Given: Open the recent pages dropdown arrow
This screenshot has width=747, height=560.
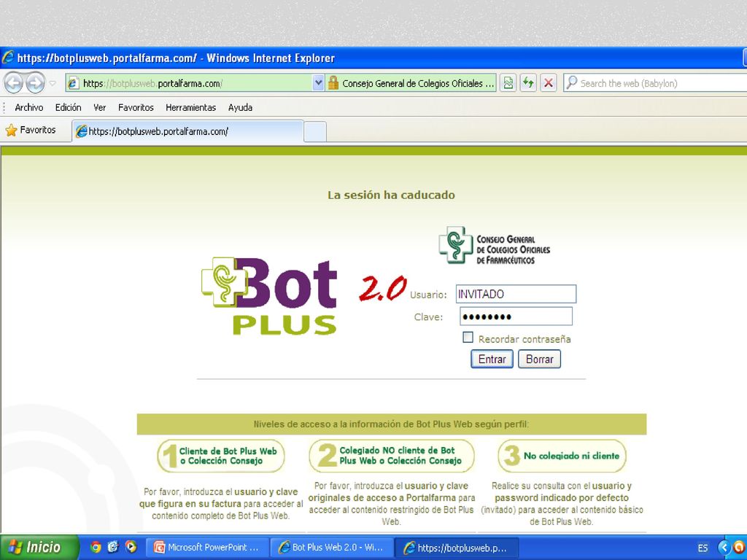Looking at the screenshot, I should (53, 83).
